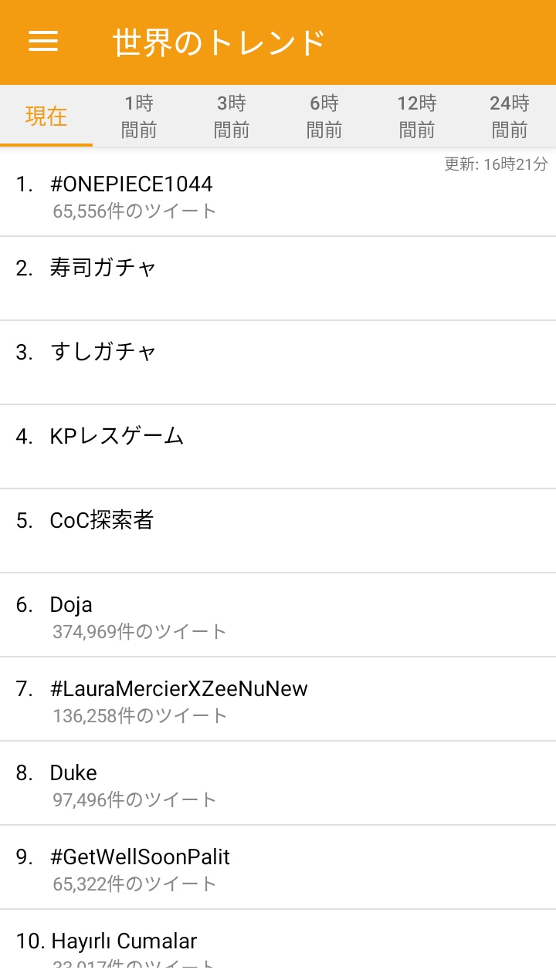Switch to the 24時間前 tab

pos(510,117)
